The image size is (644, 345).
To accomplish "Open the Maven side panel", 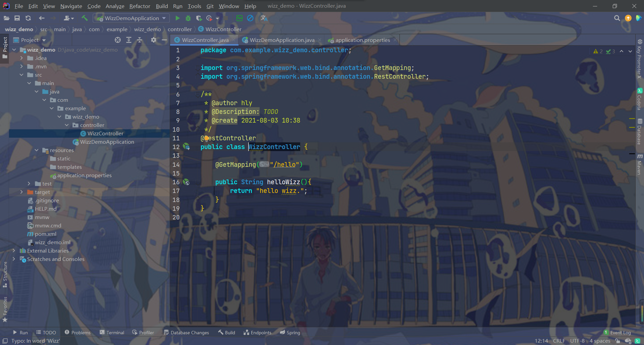I will (x=640, y=164).
